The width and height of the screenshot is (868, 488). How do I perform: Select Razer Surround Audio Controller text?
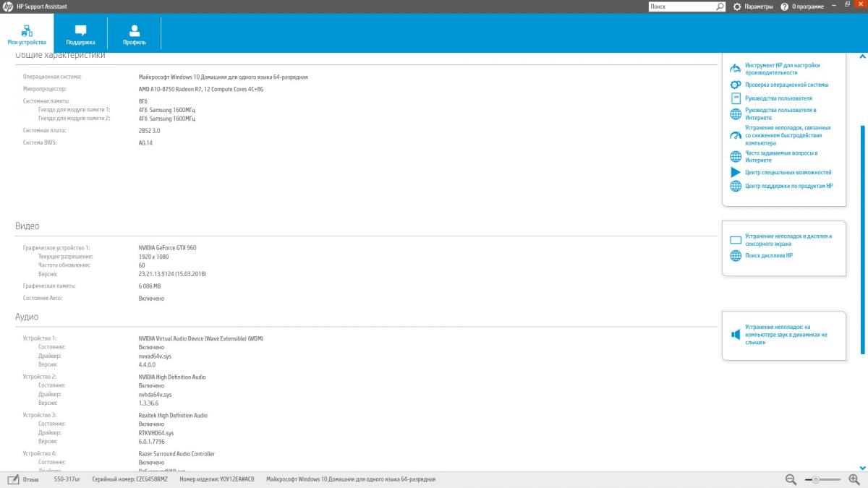click(x=176, y=453)
